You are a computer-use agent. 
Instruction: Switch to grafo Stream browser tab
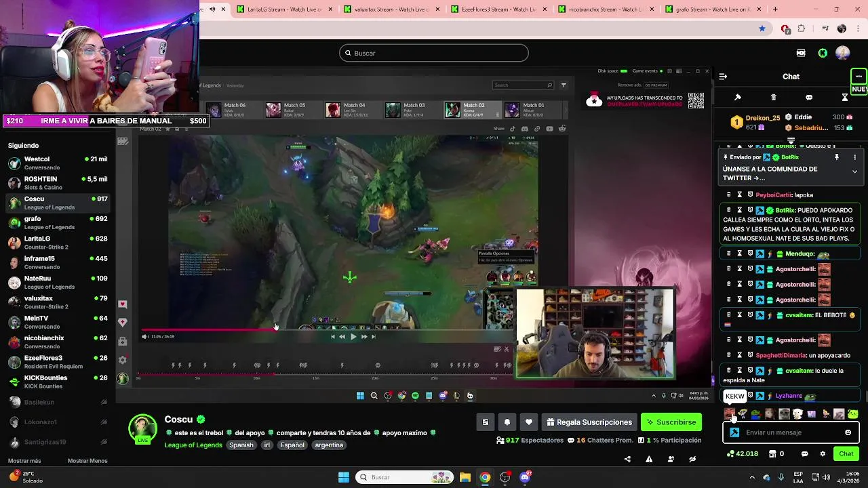(x=712, y=9)
